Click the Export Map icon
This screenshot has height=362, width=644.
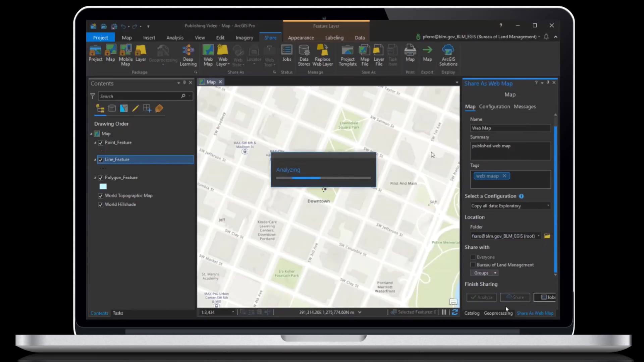[427, 54]
